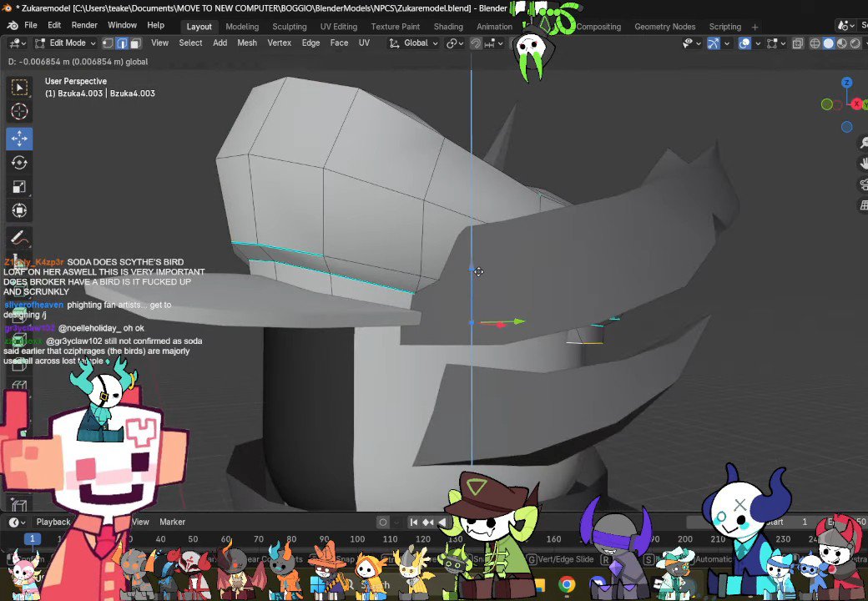This screenshot has height=601, width=868.
Task: Select the 3D Cursor tool
Action: (x=19, y=112)
